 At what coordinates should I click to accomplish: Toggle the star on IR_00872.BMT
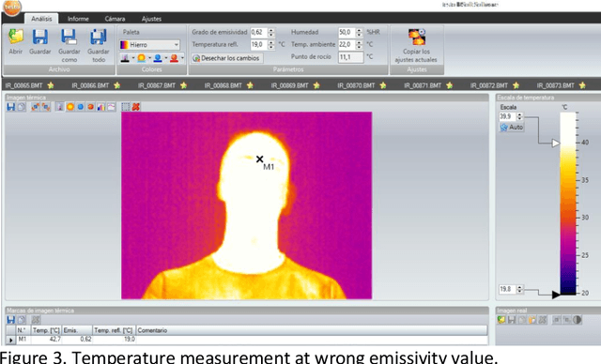coord(516,85)
